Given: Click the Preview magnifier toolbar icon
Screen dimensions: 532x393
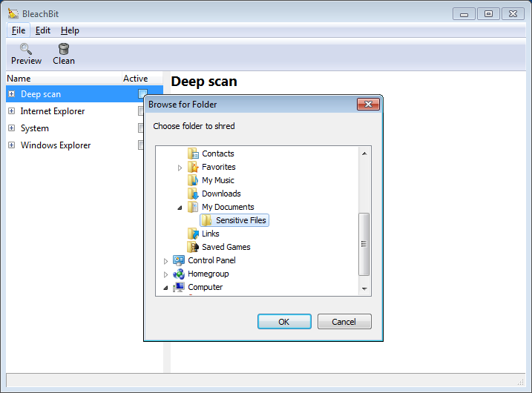Looking at the screenshot, I should [26, 49].
